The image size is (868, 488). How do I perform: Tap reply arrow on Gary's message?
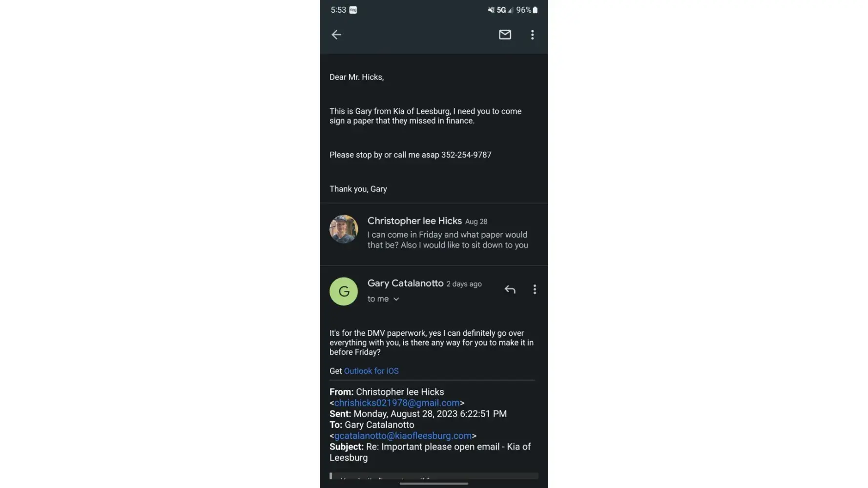click(510, 289)
